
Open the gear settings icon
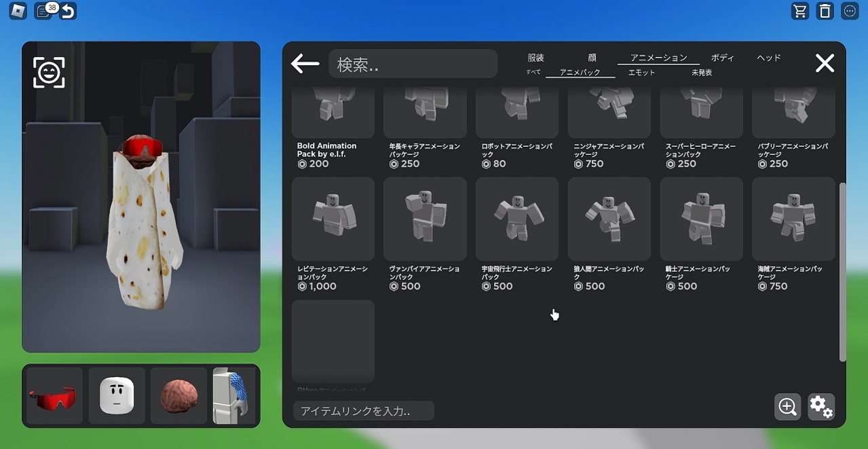tap(821, 407)
